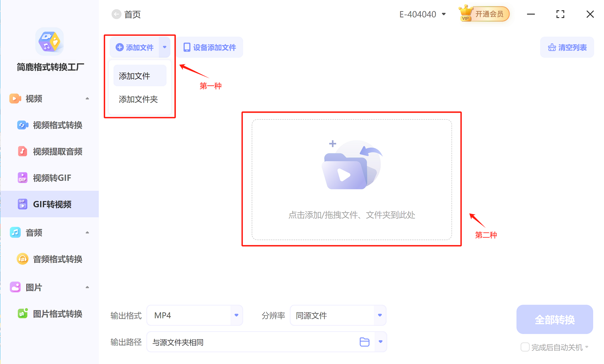Select the 视频提取音频 tool
The height and width of the screenshot is (364, 604).
coord(57,152)
